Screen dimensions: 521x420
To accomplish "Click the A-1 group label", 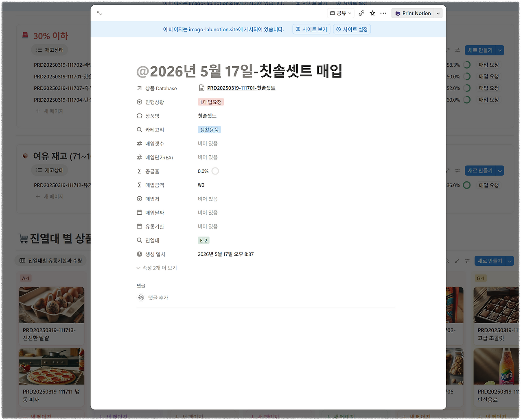I will (x=26, y=279).
